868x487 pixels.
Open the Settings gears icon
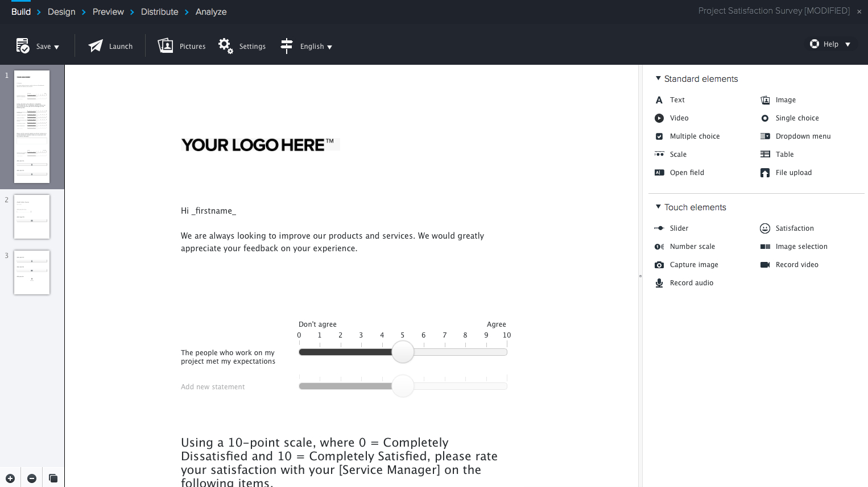click(226, 46)
